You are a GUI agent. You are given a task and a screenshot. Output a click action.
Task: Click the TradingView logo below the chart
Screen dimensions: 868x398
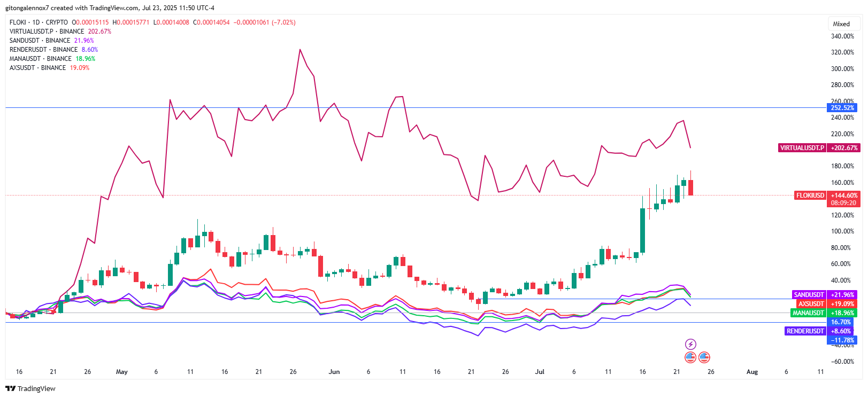coord(30,388)
